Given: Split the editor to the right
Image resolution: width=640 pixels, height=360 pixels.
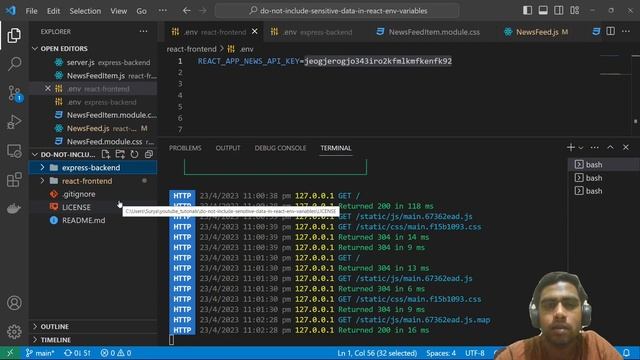Looking at the screenshot, I should click(610, 31).
